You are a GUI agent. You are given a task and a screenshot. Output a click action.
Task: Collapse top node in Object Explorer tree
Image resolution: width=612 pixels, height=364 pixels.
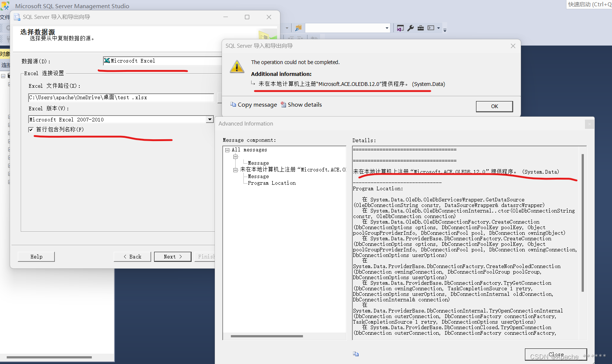(3, 76)
